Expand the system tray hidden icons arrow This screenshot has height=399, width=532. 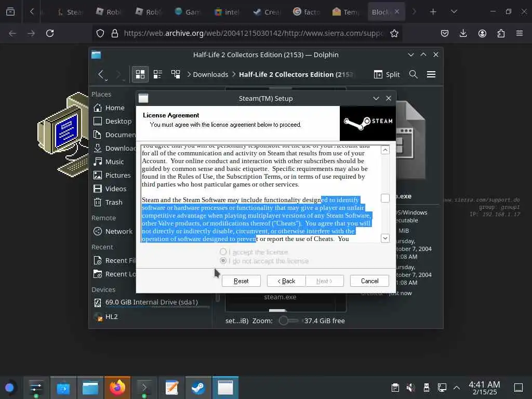[x=457, y=388]
